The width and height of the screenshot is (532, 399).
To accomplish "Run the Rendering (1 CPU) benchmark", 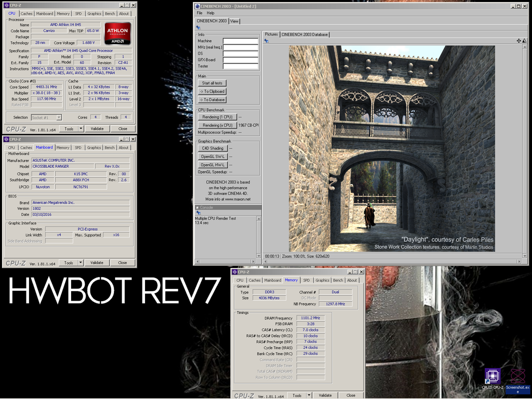I will tap(217, 117).
